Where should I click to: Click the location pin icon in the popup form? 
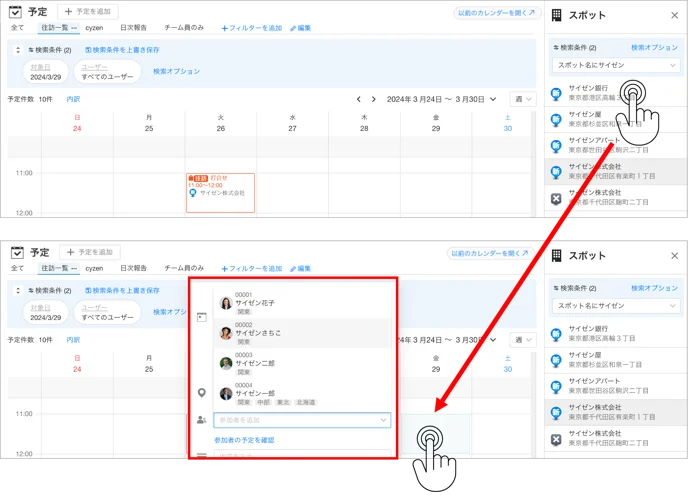click(x=201, y=393)
